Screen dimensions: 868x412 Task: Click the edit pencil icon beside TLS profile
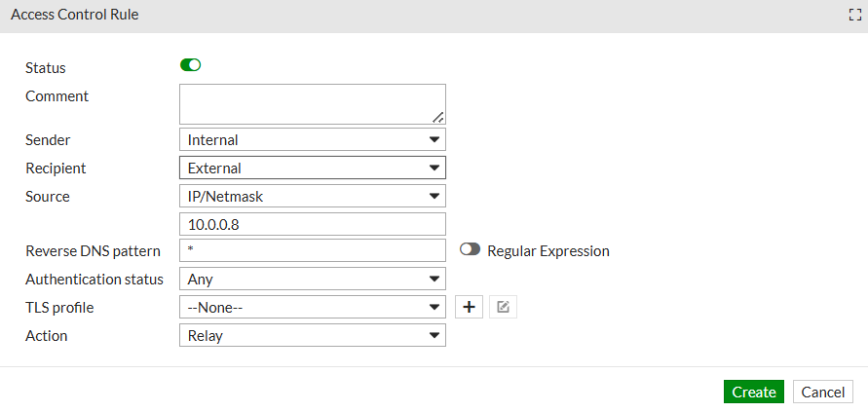point(503,307)
